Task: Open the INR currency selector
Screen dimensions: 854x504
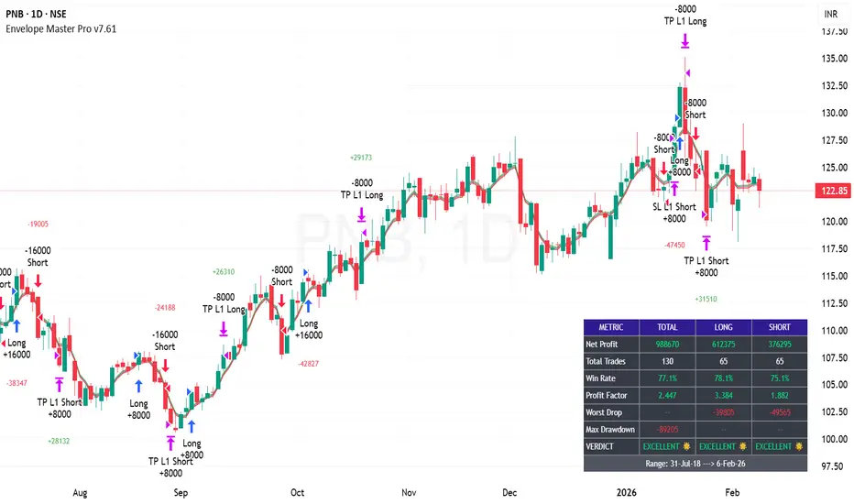Action: (x=831, y=15)
